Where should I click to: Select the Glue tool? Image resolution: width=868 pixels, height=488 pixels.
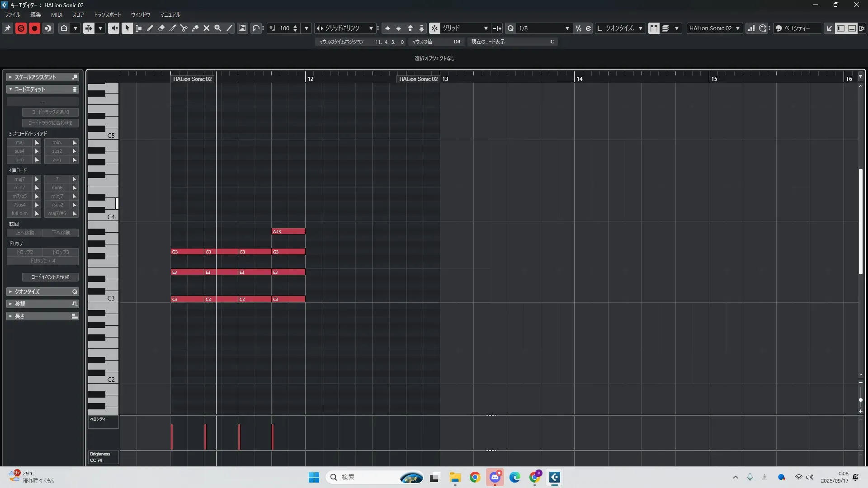coord(195,28)
